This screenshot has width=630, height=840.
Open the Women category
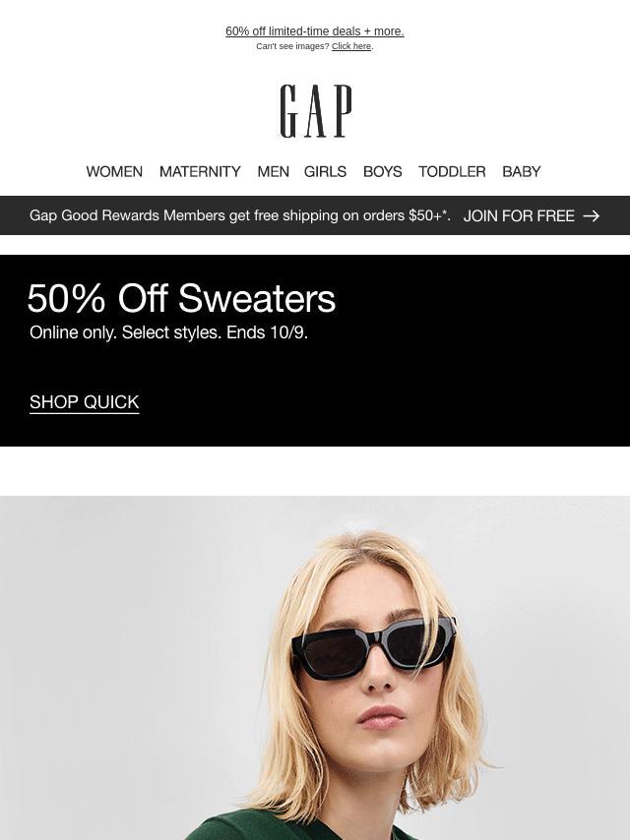coord(114,171)
